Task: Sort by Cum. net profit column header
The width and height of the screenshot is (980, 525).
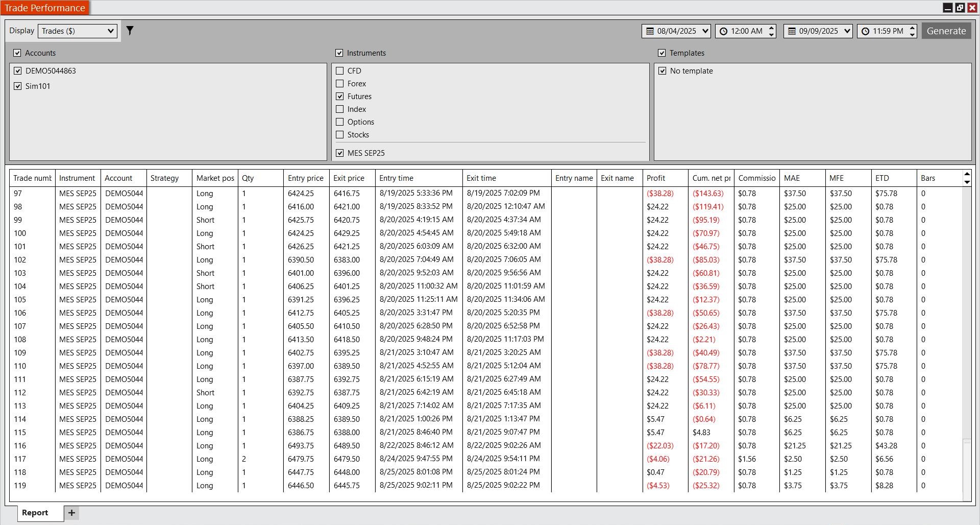Action: [711, 178]
